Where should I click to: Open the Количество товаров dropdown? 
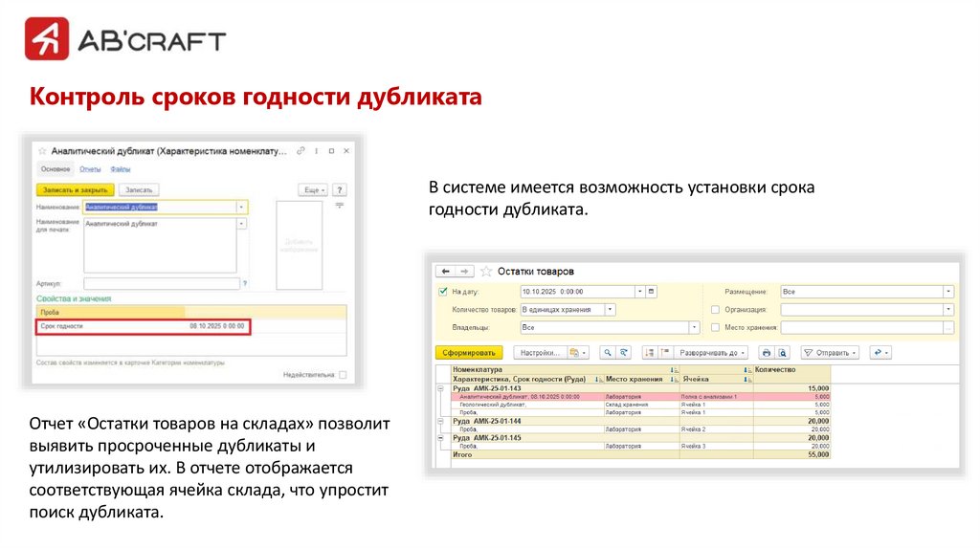click(610, 310)
